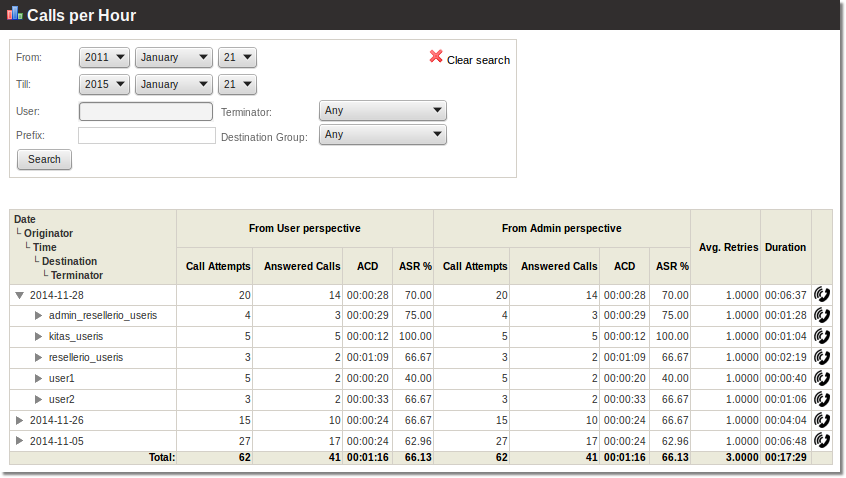The image size is (846, 478).
Task: Click the phone icon for kitas_useris
Action: pyautogui.click(x=822, y=337)
